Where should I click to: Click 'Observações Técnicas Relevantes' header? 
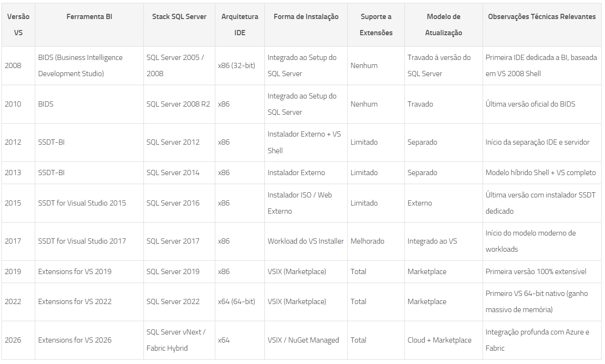tap(542, 17)
